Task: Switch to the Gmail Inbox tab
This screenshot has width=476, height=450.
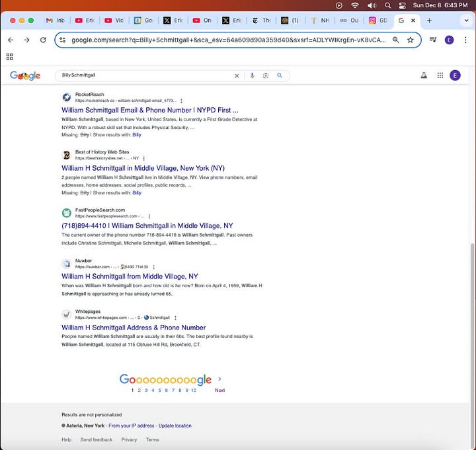Action: 55,21
